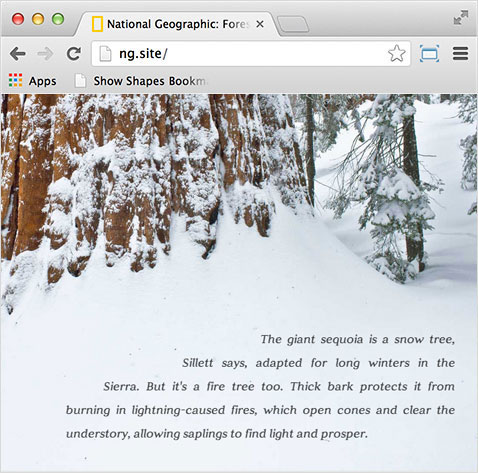Click the yellow National Geographic favicon
The width and height of the screenshot is (478, 473).
tap(97, 24)
